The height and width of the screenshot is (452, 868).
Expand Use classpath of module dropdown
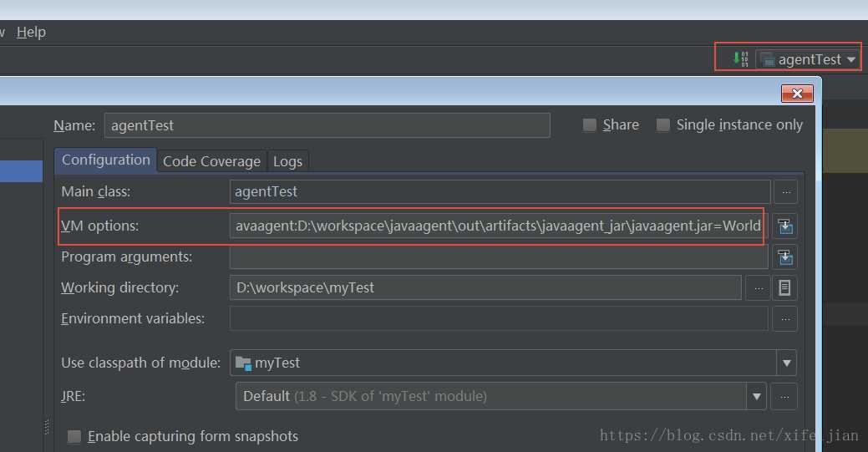coord(786,363)
